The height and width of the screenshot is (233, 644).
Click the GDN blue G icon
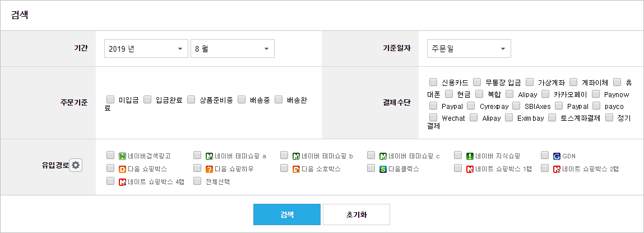click(557, 156)
